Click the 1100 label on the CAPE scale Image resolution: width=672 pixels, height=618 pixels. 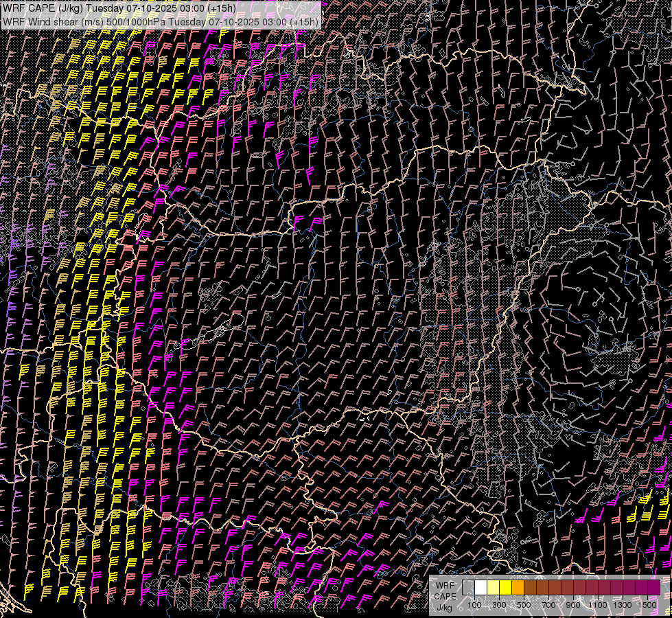pos(598,605)
